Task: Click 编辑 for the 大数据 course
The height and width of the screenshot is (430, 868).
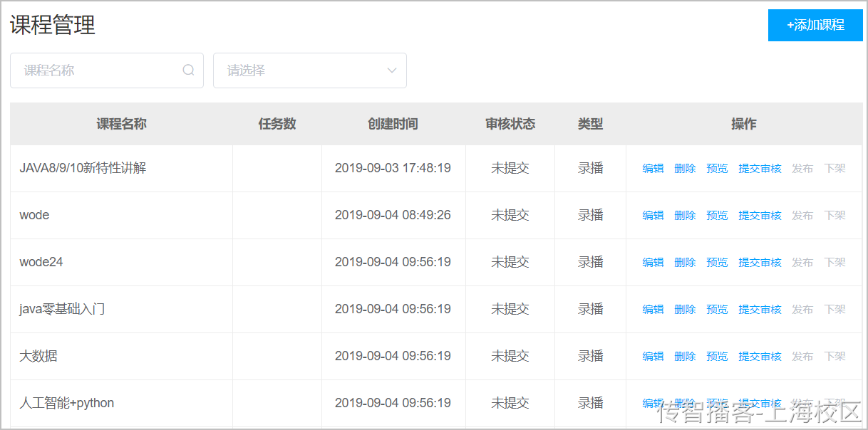Action: [653, 357]
